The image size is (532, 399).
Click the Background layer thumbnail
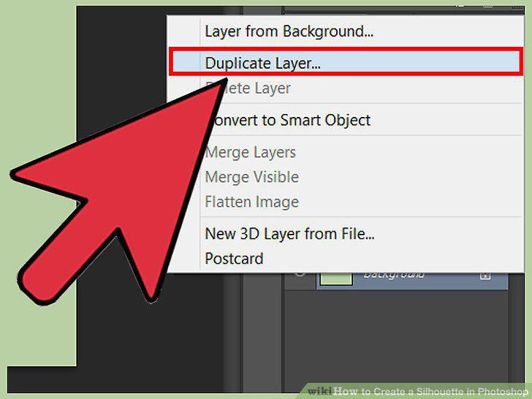point(336,278)
